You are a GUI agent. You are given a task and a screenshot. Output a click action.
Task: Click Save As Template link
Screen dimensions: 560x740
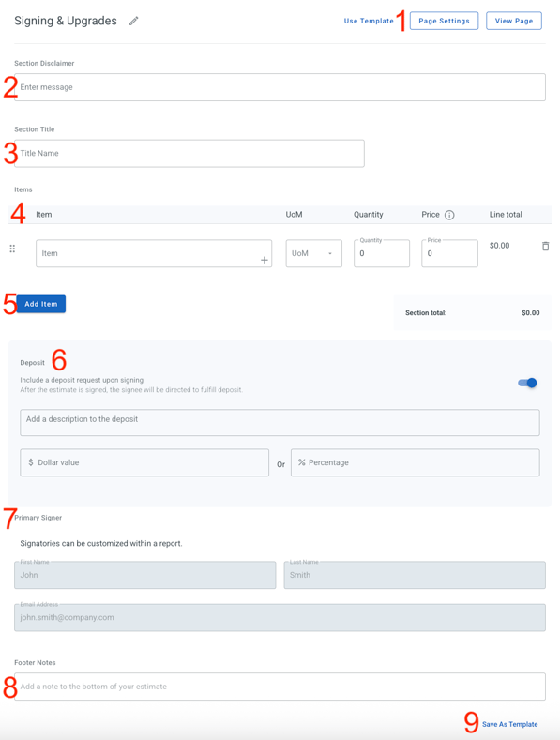(x=510, y=724)
